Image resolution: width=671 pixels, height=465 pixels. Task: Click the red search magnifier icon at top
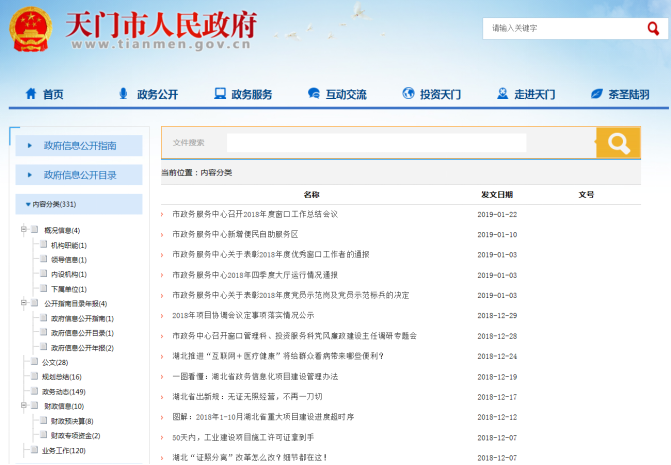pyautogui.click(x=652, y=29)
